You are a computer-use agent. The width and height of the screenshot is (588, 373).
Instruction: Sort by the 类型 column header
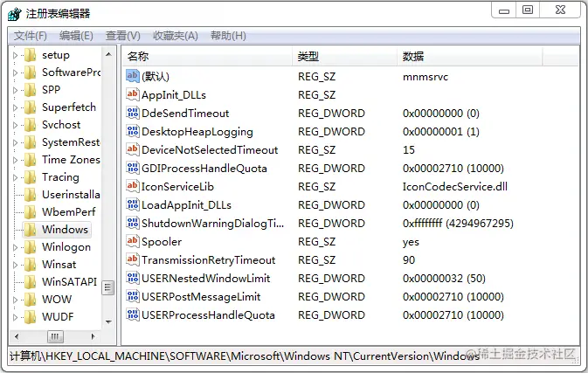click(344, 56)
